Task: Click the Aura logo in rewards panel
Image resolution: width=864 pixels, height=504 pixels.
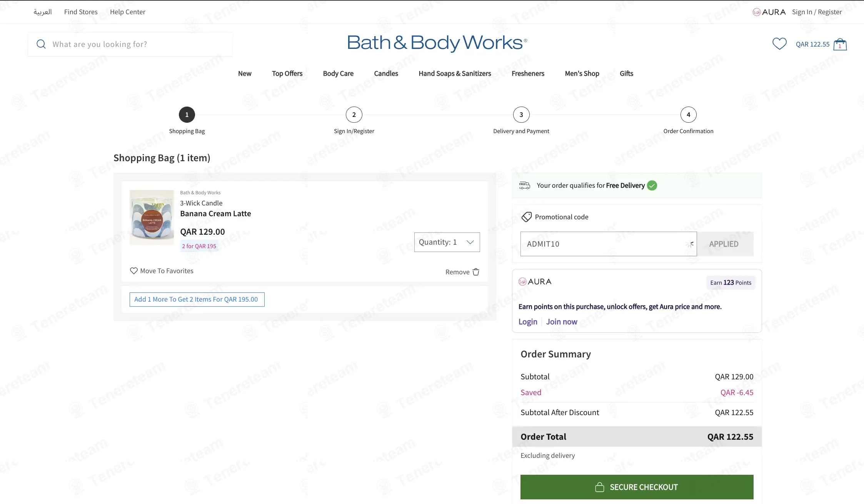Action: (535, 282)
